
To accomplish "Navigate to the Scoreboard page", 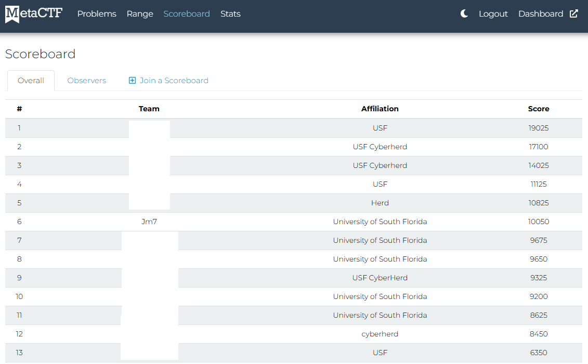I will point(187,14).
